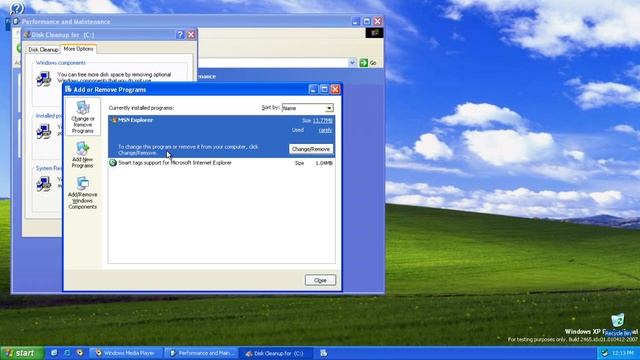Select Smart tags support for Microsoft Internet Explorer
This screenshot has height=360, width=640.
click(x=222, y=163)
